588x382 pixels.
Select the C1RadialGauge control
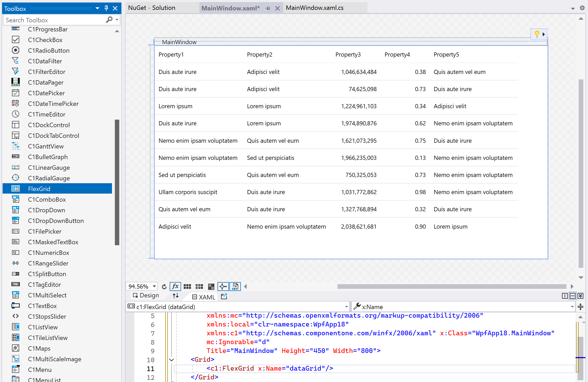pos(49,178)
